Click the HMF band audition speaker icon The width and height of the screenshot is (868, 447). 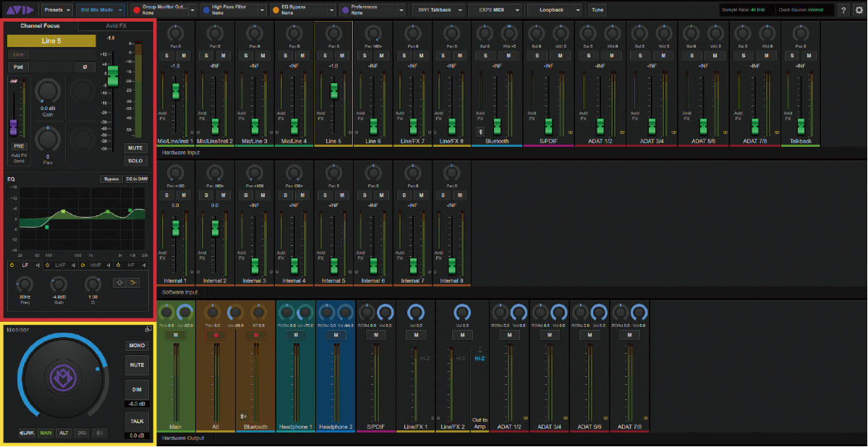[x=110, y=265]
